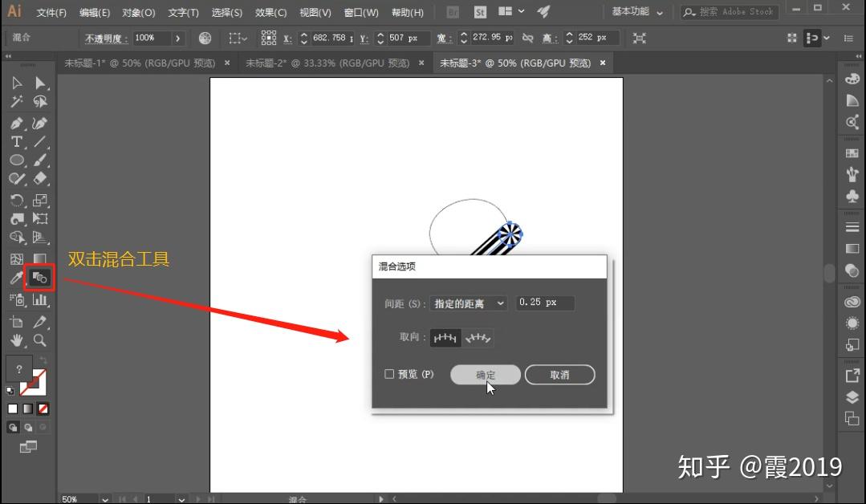Select the Eyedropper tool

(x=17, y=278)
